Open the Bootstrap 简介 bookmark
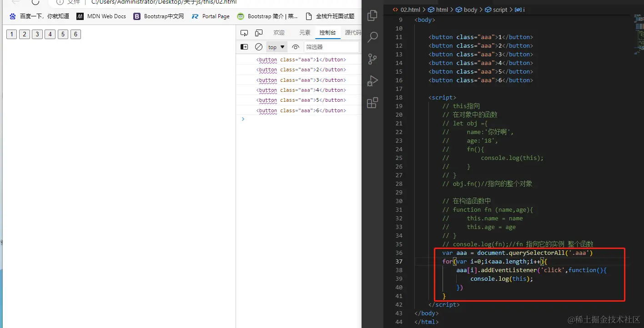 point(267,16)
